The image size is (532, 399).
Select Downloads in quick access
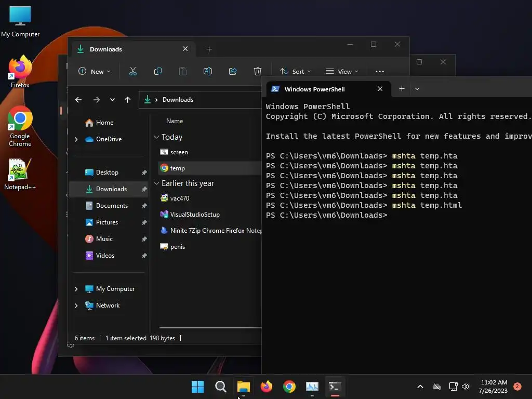click(x=109, y=189)
